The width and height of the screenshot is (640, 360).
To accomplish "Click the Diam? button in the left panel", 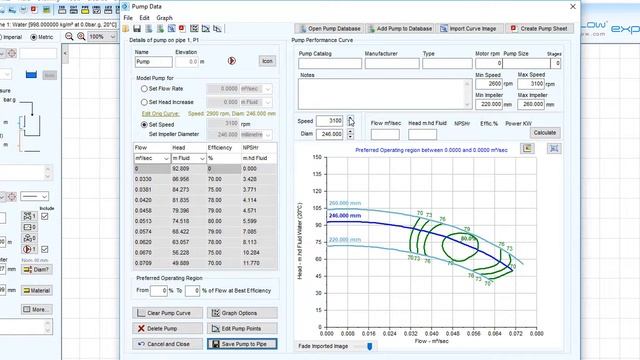I will tap(37, 269).
